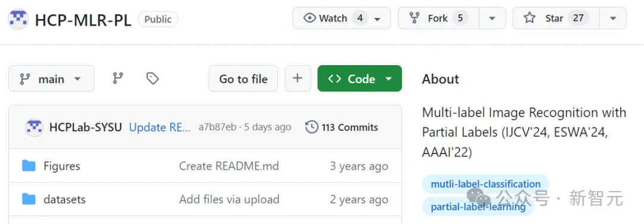The image size is (644, 224).
Task: Watch the repository for notifications
Action: (x=342, y=18)
